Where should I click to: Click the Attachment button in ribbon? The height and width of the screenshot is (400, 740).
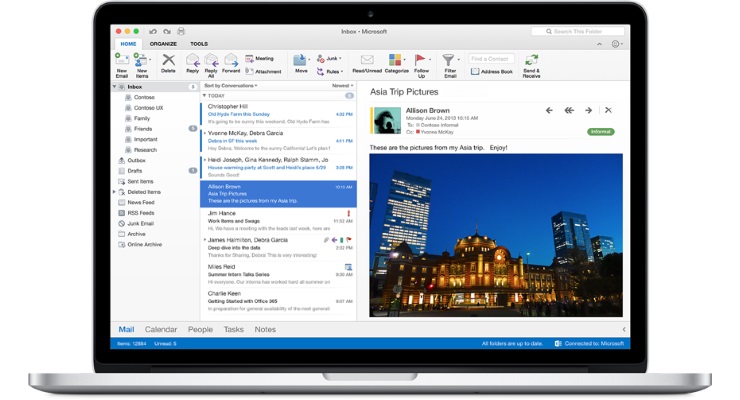pyautogui.click(x=263, y=72)
